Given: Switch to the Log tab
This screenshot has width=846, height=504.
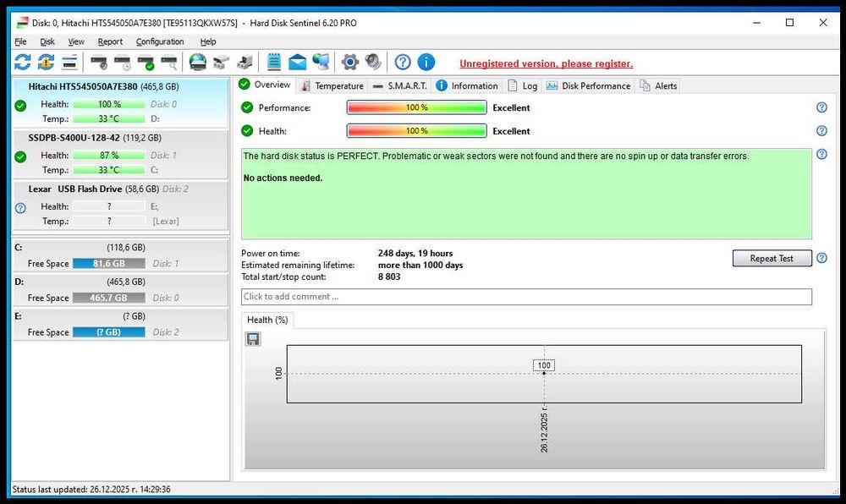Looking at the screenshot, I should [523, 85].
